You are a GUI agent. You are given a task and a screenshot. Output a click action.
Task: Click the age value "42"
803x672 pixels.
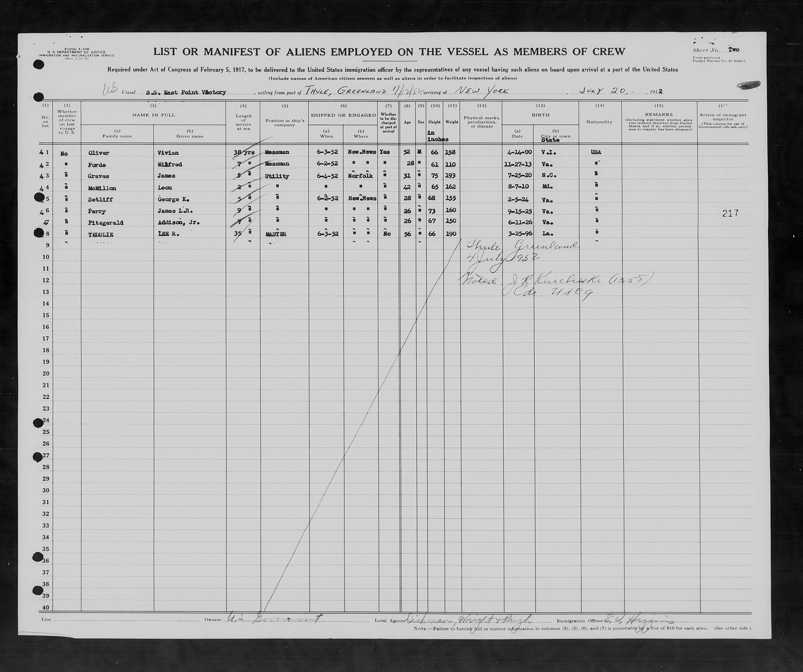pyautogui.click(x=407, y=187)
